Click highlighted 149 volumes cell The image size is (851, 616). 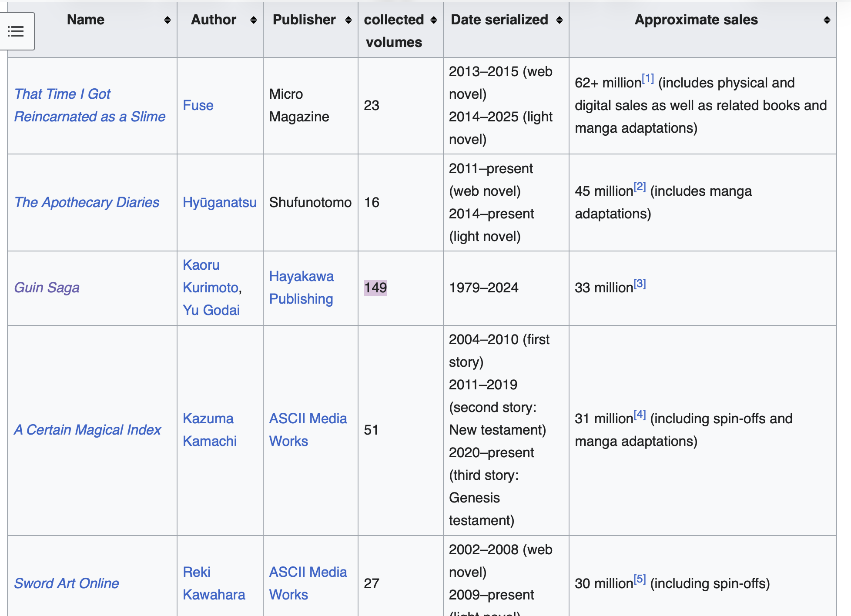pos(375,288)
